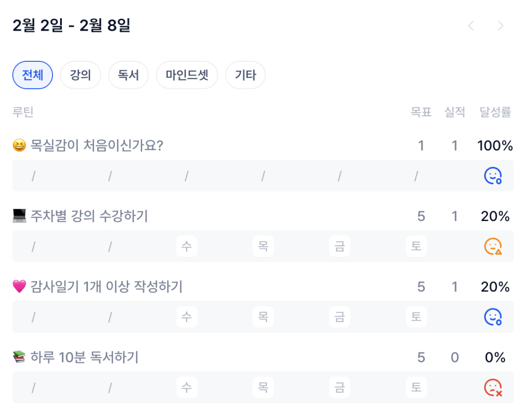Screen dimensions: 522x420
Task: Toggle 토 day for 주차별 강의 수강하기
Action: point(416,246)
